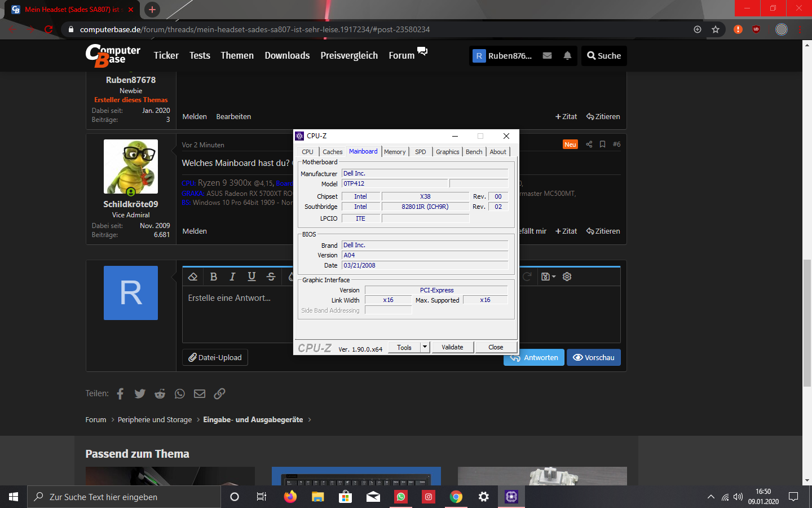The height and width of the screenshot is (508, 812).
Task: Click the Vorschau preview button
Action: click(x=594, y=357)
